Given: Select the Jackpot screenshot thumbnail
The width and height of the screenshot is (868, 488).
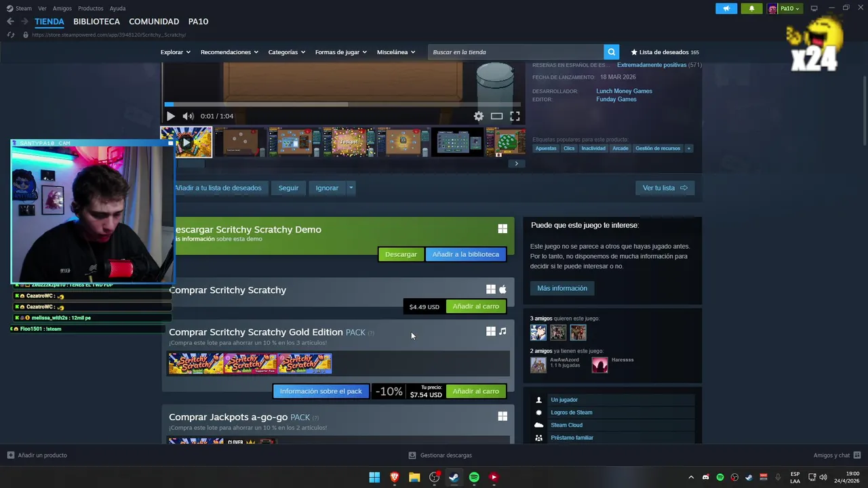Looking at the screenshot, I should click(349, 142).
